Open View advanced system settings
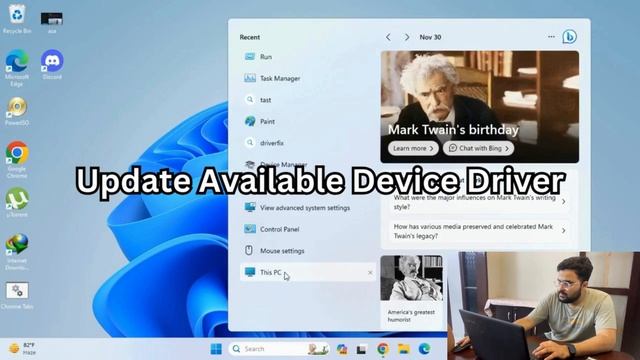 coord(308,208)
